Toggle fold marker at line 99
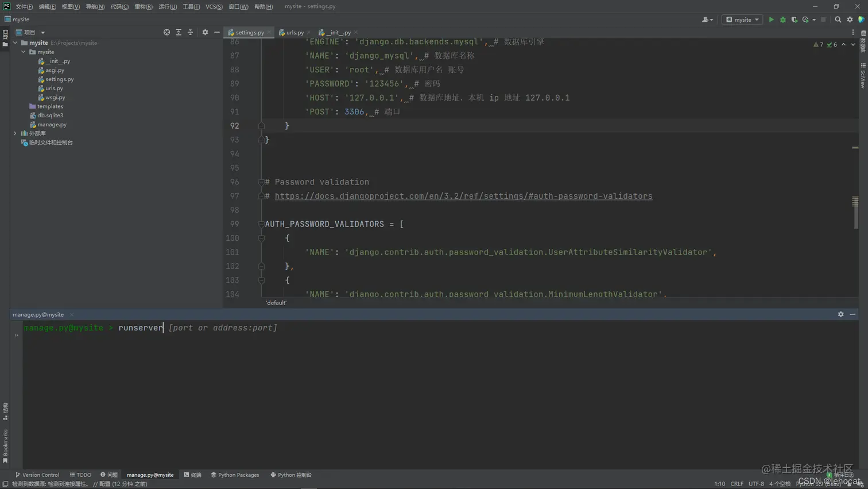Viewport: 868px width, 489px height. pyautogui.click(x=261, y=224)
